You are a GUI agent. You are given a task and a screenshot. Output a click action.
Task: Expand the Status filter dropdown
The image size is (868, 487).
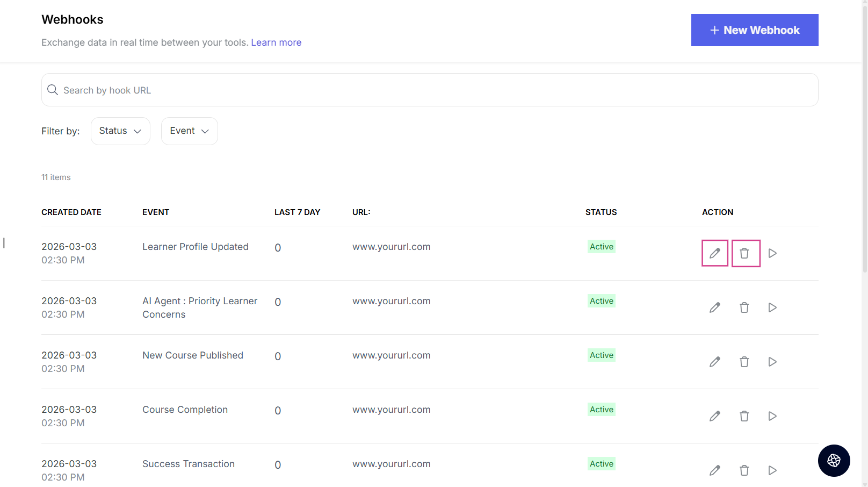(x=120, y=131)
